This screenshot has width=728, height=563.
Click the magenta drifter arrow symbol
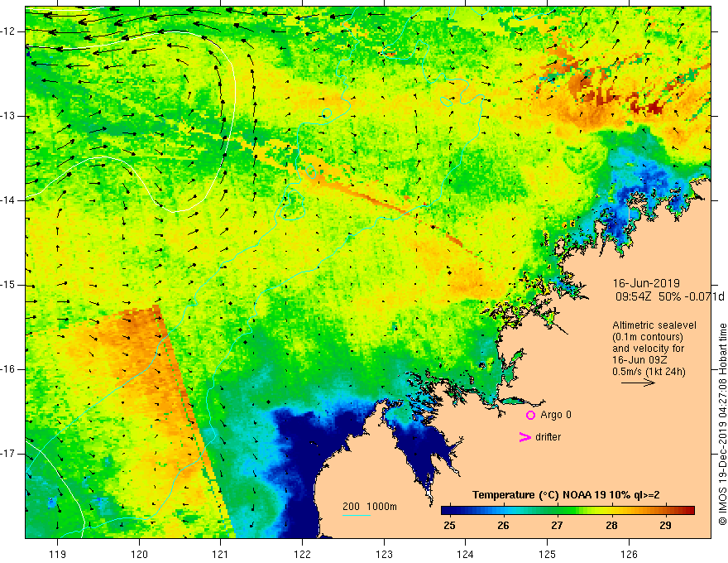click(x=524, y=437)
